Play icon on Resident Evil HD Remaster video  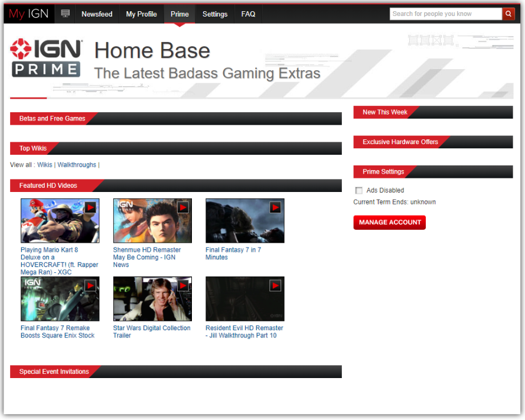coord(275,286)
